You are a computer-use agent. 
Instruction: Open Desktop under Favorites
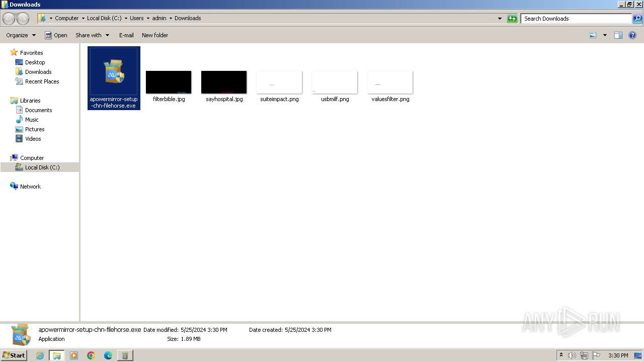pyautogui.click(x=35, y=62)
